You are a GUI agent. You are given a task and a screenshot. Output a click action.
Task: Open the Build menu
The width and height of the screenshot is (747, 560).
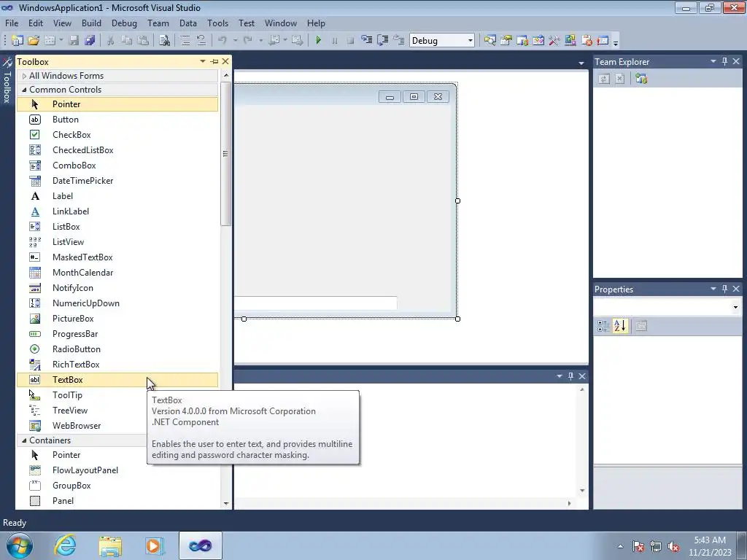pyautogui.click(x=91, y=23)
